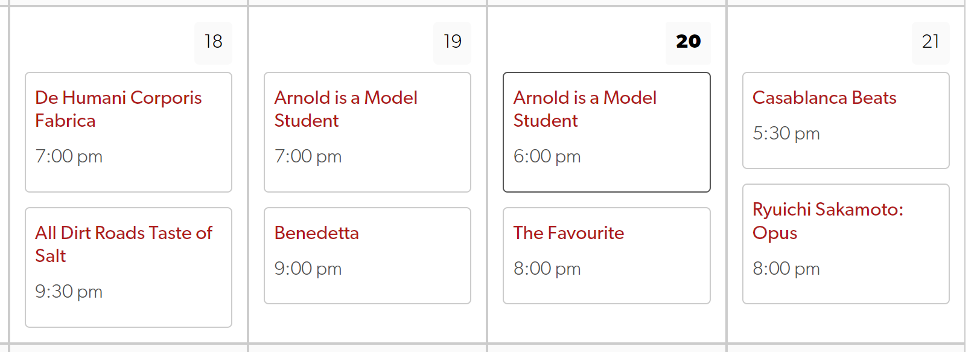This screenshot has width=980, height=352.
Task: Open the Ryuichi Sakamoto: Opus link
Action: [x=828, y=221]
